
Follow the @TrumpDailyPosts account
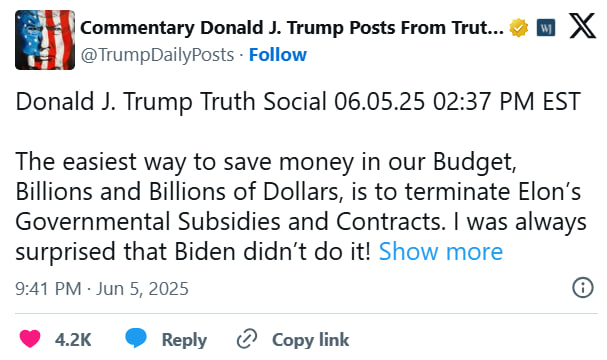pyautogui.click(x=278, y=55)
